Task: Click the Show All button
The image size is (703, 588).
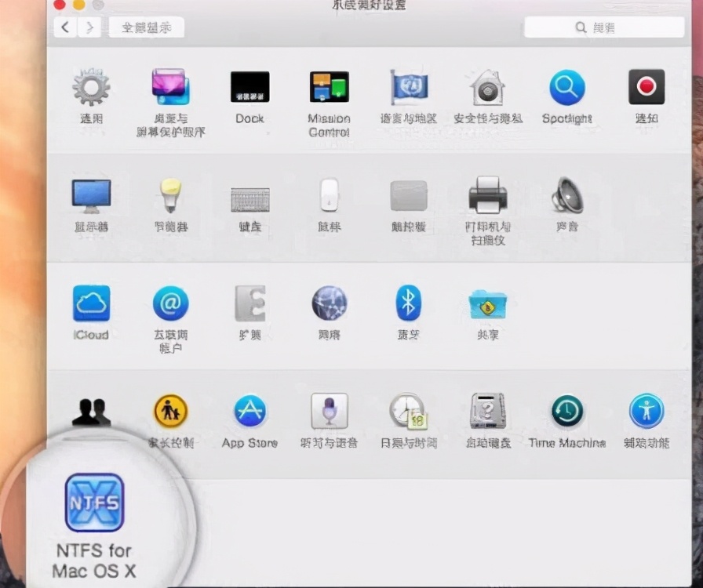Action: (146, 27)
